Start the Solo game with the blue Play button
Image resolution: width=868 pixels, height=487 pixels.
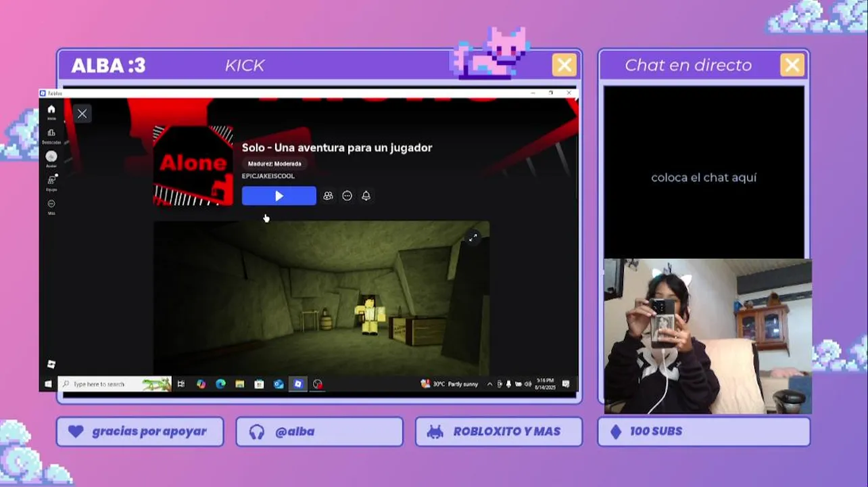(279, 196)
